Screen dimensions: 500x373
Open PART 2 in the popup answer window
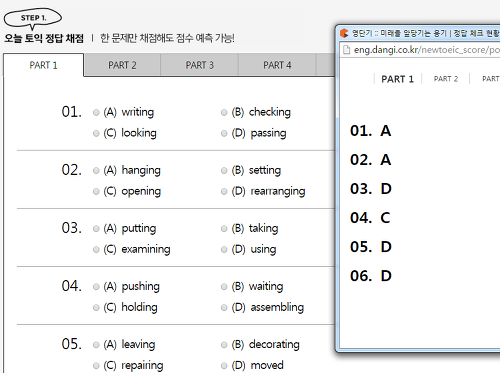(446, 79)
